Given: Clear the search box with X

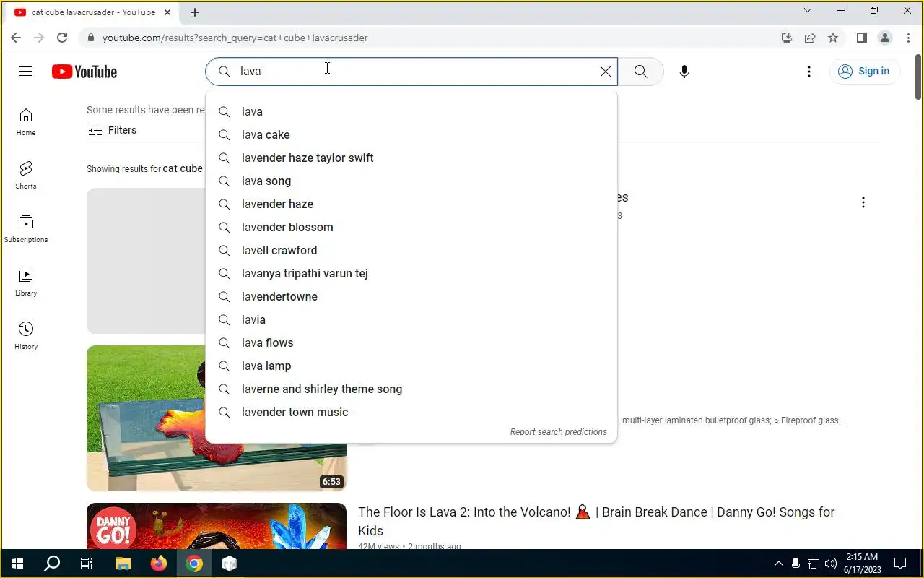Looking at the screenshot, I should pyautogui.click(x=605, y=72).
